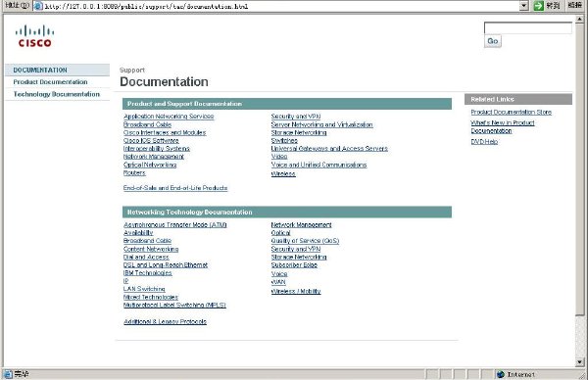The width and height of the screenshot is (588, 380).
Task: Click the Go search button
Action: click(x=492, y=41)
